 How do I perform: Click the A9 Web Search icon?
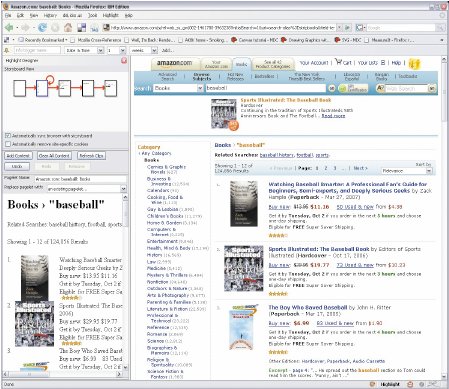click(380, 88)
